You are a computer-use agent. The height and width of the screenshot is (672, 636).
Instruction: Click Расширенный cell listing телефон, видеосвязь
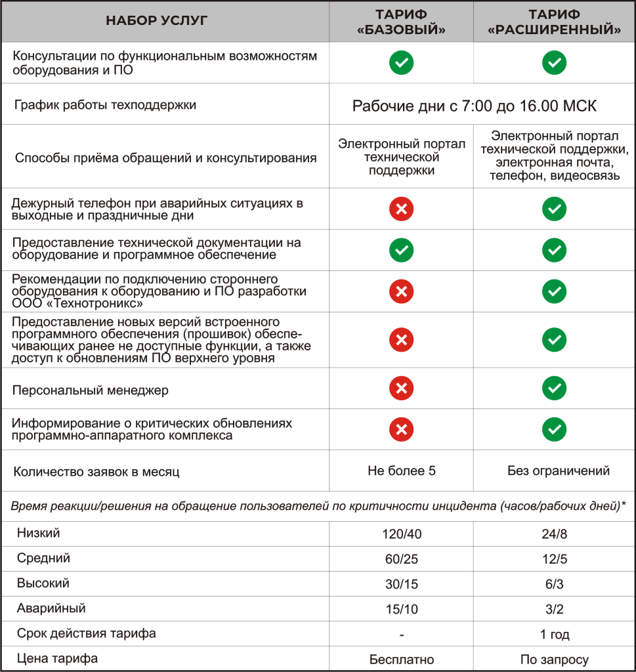(x=555, y=156)
